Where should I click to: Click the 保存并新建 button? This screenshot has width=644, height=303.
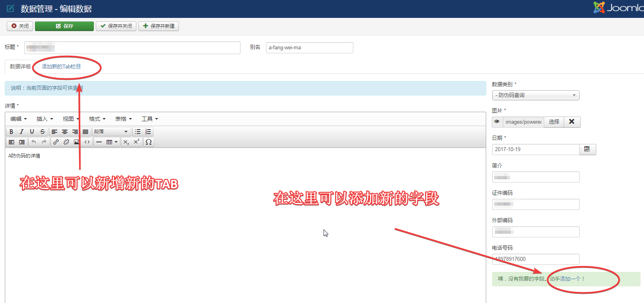tap(159, 26)
